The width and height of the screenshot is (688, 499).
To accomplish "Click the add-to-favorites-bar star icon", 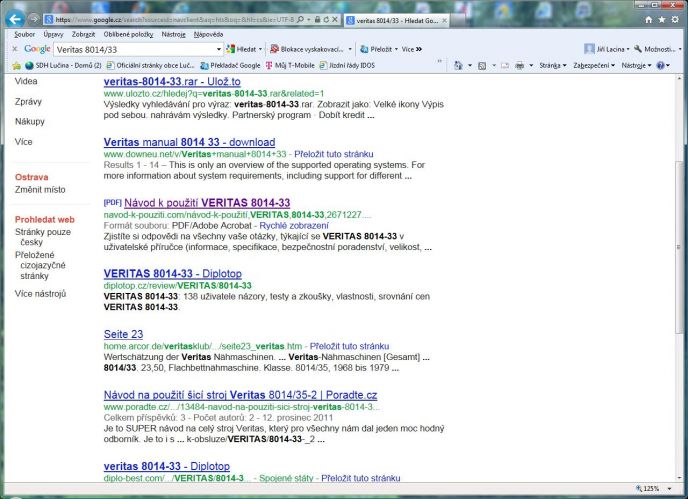I will (17, 65).
